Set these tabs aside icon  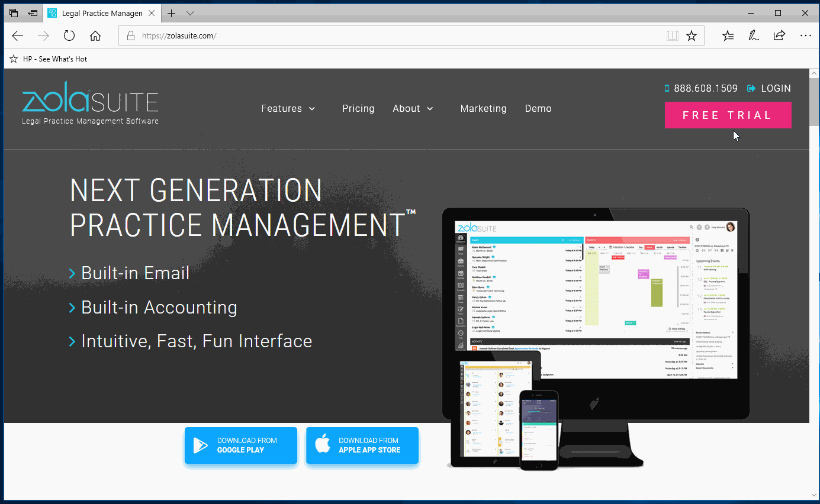(33, 13)
